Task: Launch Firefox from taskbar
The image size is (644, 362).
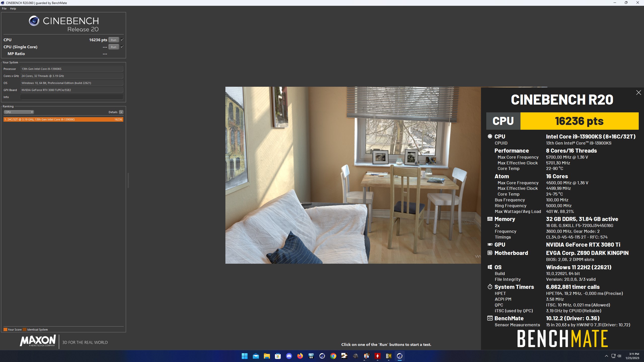Action: (x=300, y=356)
